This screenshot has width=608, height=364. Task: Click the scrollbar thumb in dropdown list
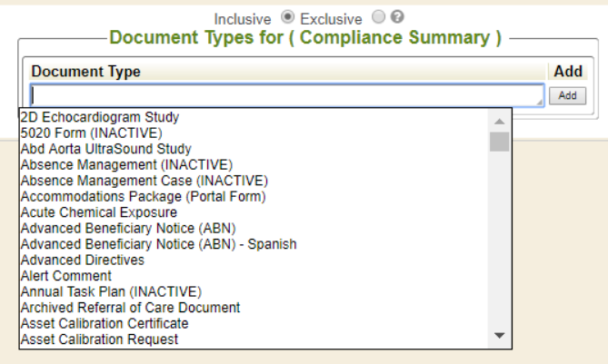499,142
